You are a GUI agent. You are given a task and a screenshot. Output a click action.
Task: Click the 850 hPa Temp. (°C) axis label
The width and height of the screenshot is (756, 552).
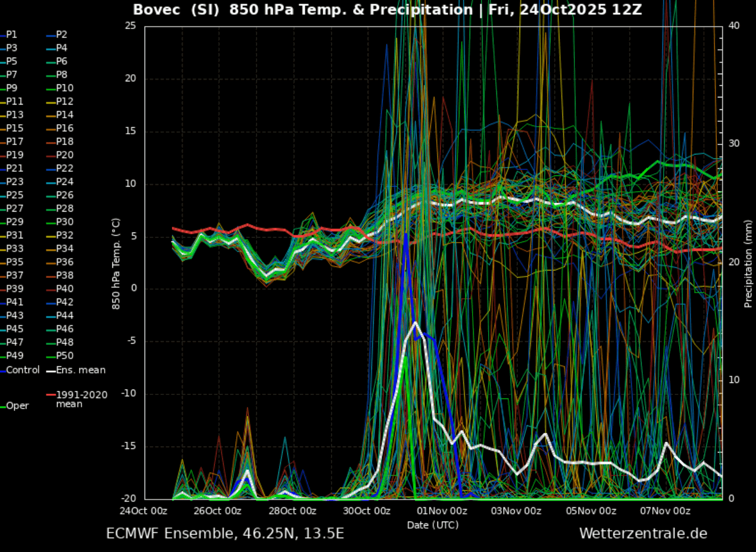[x=116, y=263]
